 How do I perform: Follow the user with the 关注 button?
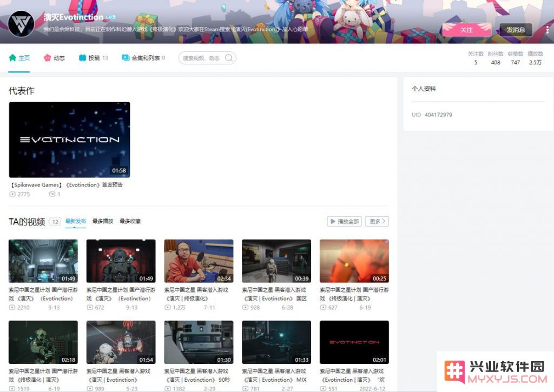pos(466,30)
